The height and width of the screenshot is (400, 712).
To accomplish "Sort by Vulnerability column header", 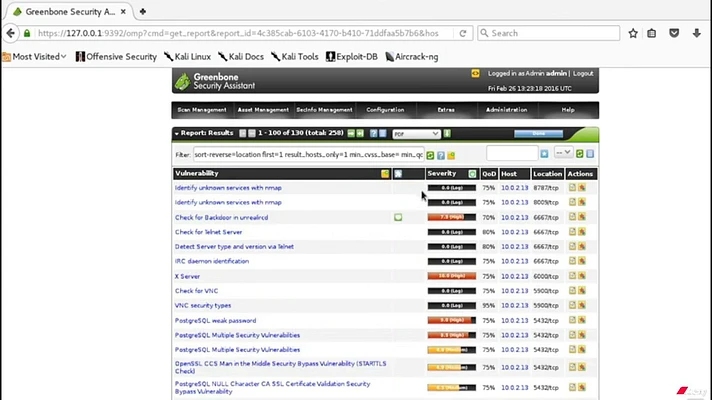I will [197, 173].
